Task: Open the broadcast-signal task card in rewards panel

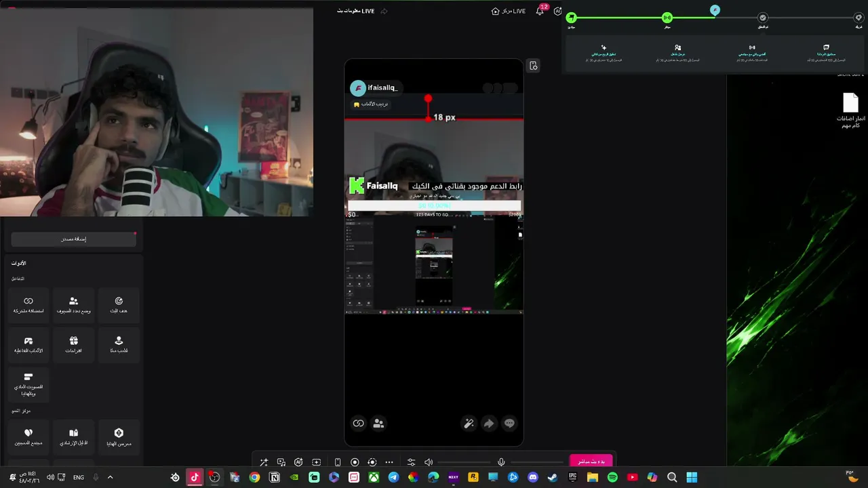Action: [x=751, y=54]
